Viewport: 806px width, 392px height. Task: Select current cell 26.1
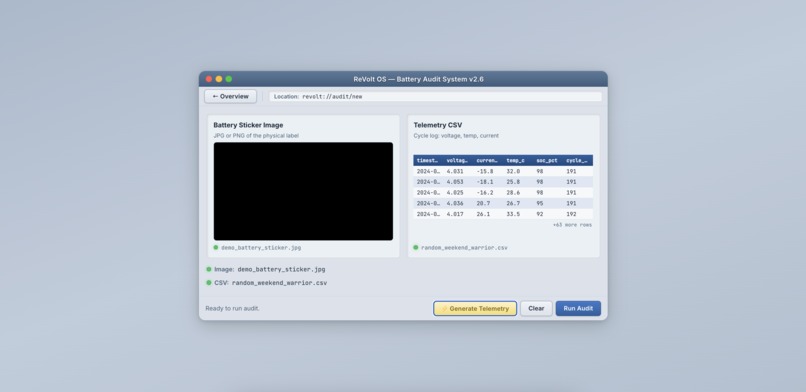[483, 214]
